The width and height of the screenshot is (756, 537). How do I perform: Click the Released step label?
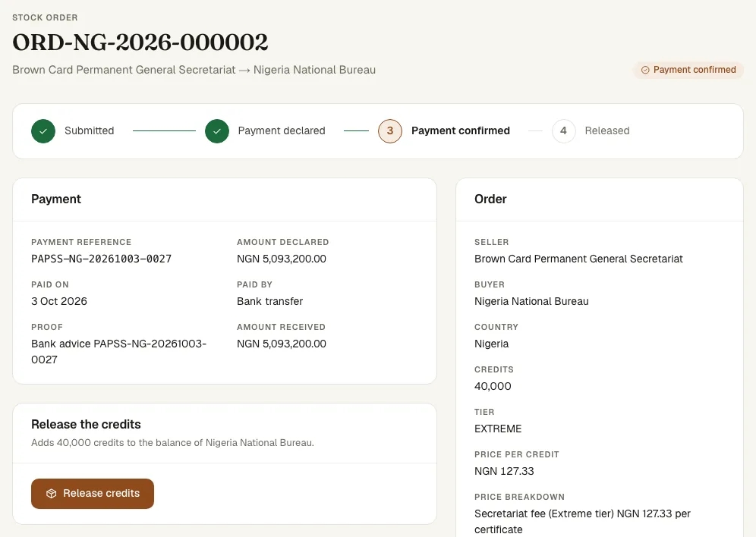tap(607, 130)
